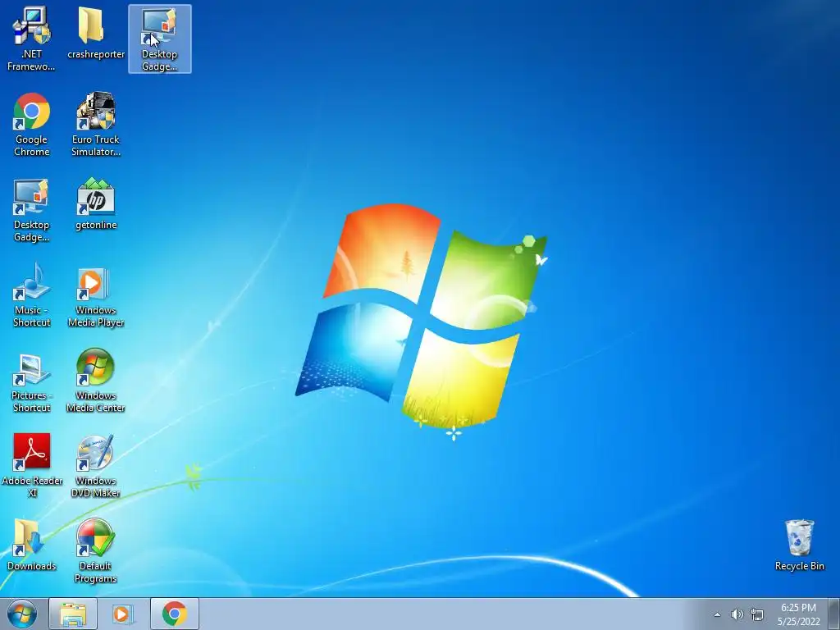The image size is (840, 630).
Task: Select the Downloads folder shortcut
Action: 32,546
